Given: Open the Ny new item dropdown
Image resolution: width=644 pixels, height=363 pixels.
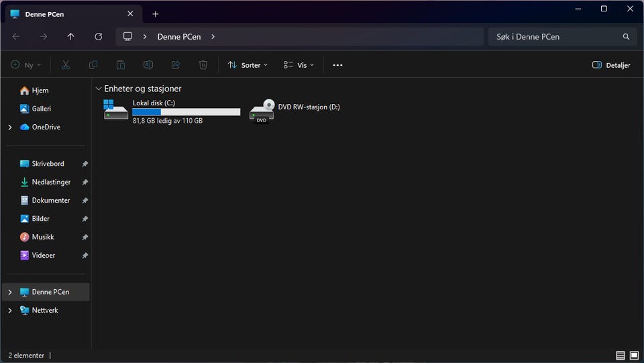Looking at the screenshot, I should [x=26, y=65].
